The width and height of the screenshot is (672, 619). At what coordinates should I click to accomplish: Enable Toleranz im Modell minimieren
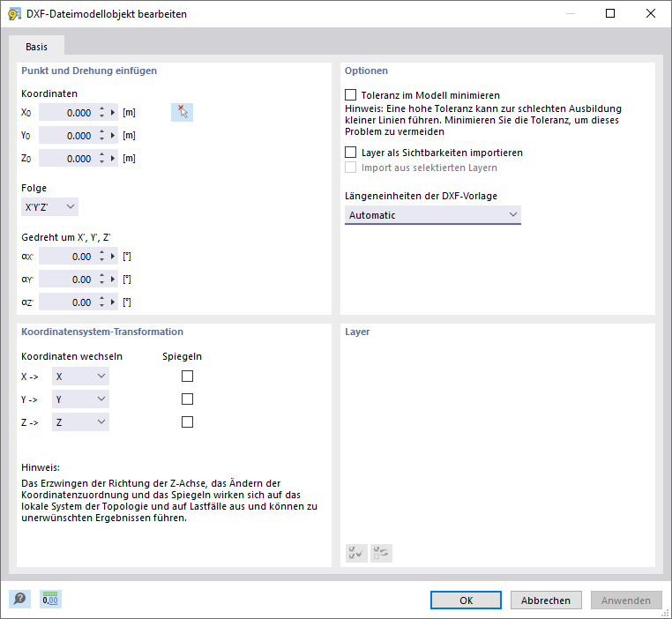point(351,94)
